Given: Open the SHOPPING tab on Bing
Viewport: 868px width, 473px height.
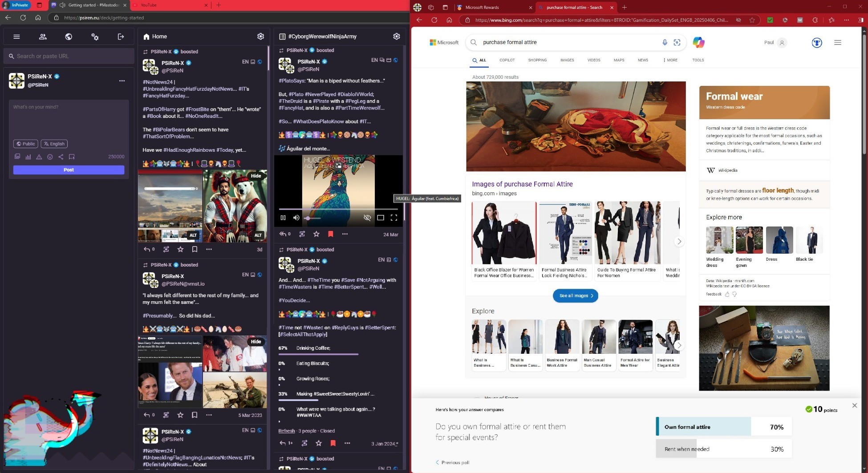Looking at the screenshot, I should [x=537, y=60].
